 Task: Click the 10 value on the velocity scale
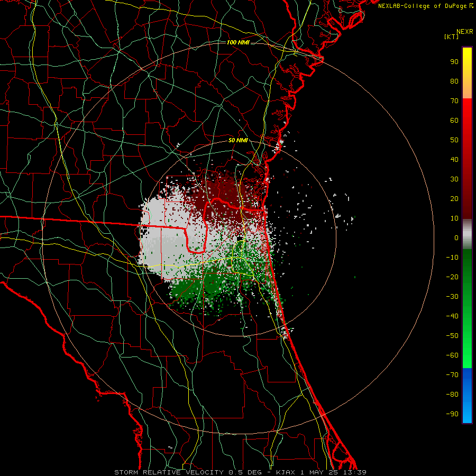(x=454, y=218)
